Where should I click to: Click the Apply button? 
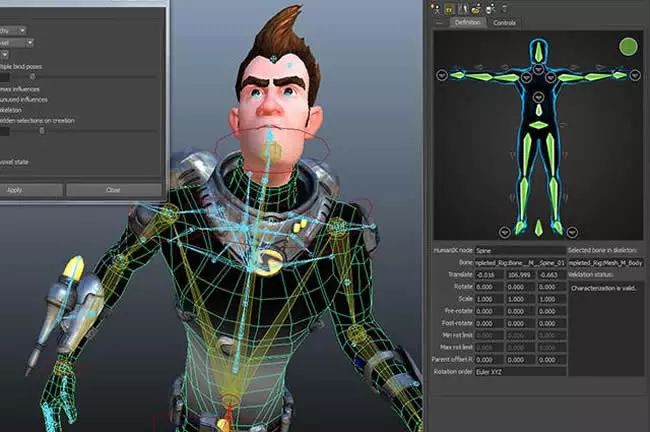[15, 189]
